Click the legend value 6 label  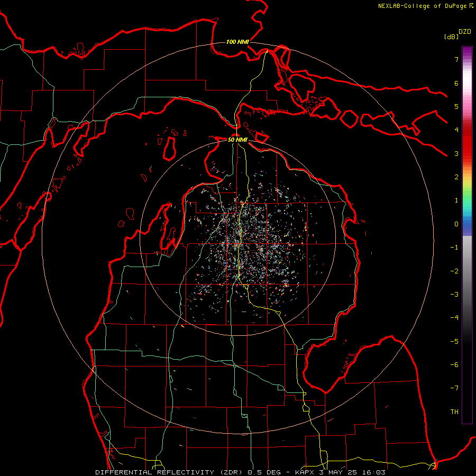click(456, 83)
